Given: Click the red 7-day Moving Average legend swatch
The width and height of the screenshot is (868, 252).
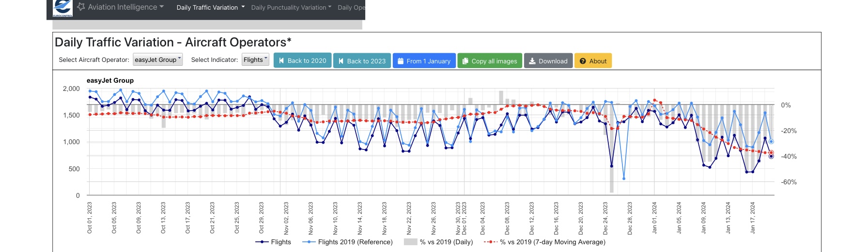Looking at the screenshot, I should pos(491,242).
